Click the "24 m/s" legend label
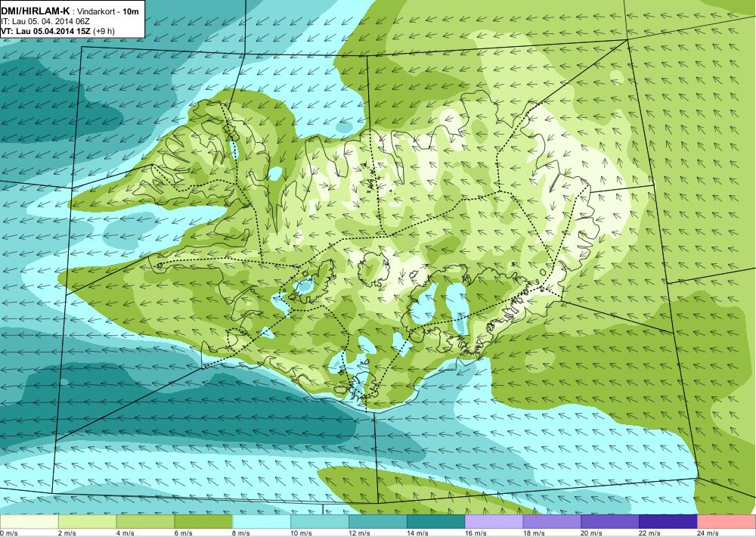Screen dimensions: 756x537 708,533
